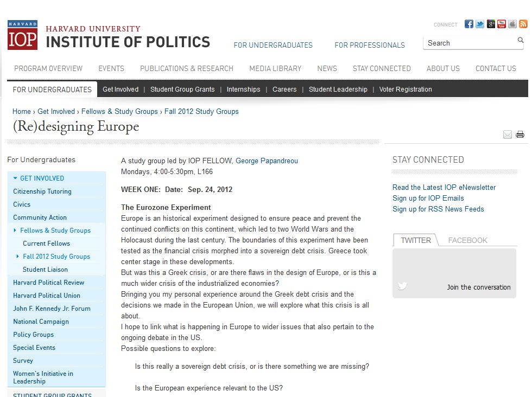The width and height of the screenshot is (532, 397).
Task: Open the IOP Facebook page icon
Action: point(469,24)
